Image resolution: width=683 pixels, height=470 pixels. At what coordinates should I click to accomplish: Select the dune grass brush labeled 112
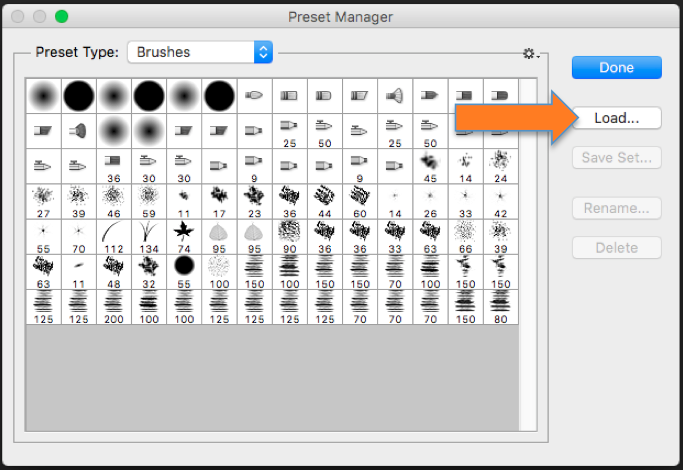tap(114, 237)
